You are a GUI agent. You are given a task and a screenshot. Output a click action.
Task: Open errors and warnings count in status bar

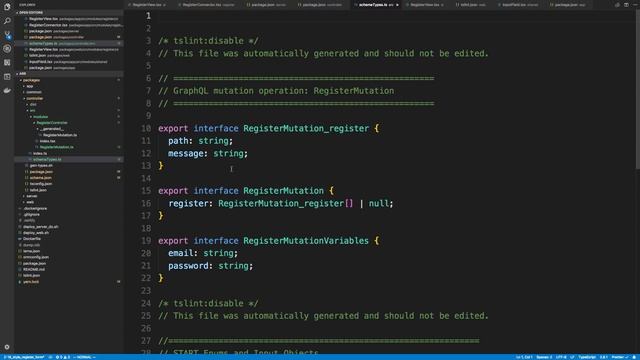click(x=63, y=357)
